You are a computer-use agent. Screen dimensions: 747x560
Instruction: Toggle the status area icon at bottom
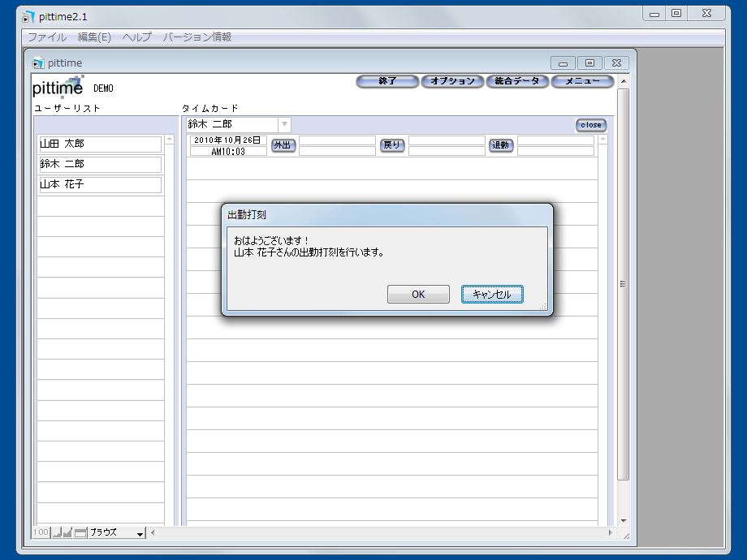click(x=80, y=532)
